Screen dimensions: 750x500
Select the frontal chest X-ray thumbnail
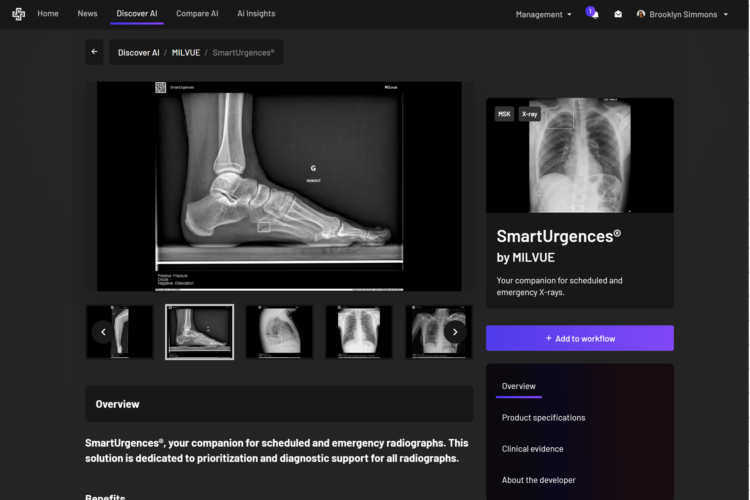click(x=359, y=332)
